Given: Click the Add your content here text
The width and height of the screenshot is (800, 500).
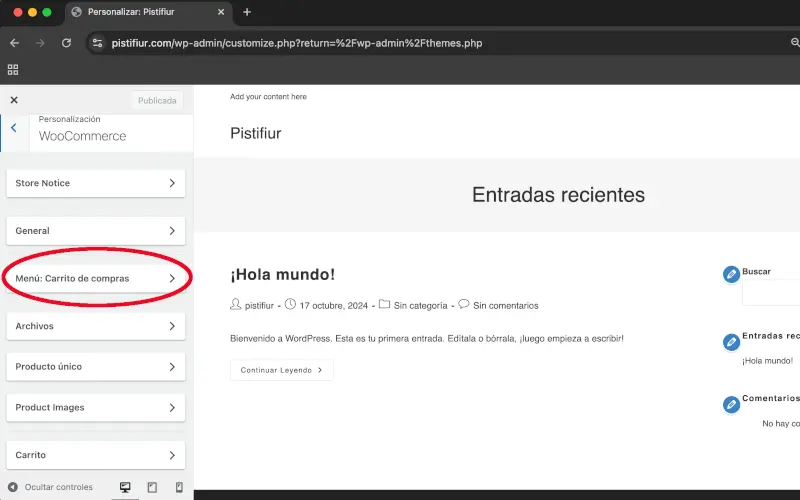Looking at the screenshot, I should 268,97.
